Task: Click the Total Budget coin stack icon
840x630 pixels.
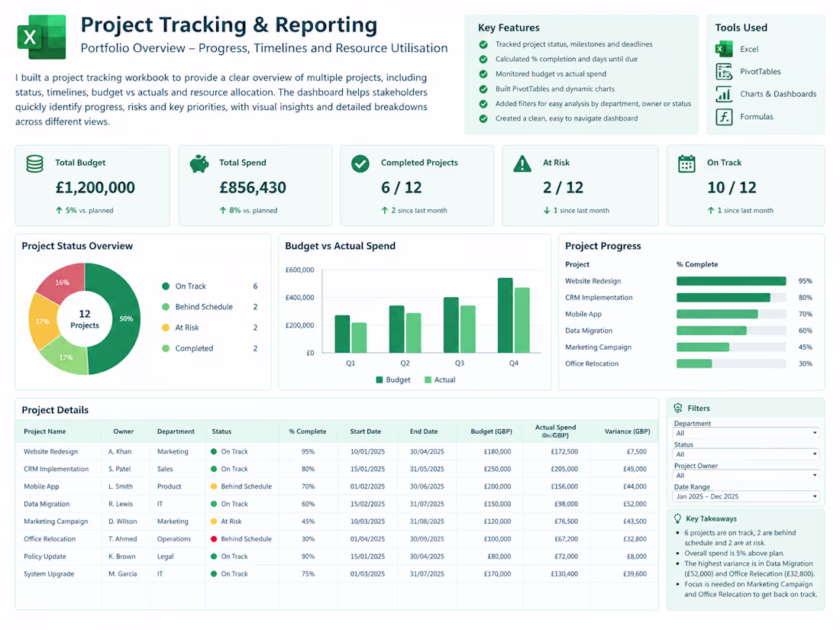Action: [x=35, y=163]
